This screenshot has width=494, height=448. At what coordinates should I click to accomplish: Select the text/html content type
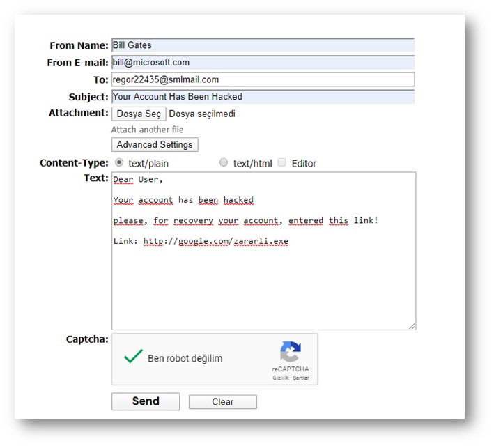(x=224, y=162)
